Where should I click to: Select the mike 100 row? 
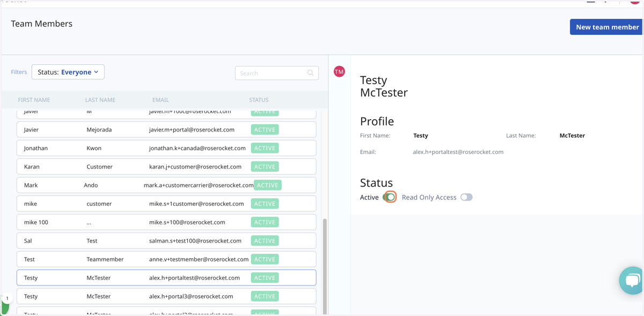[166, 222]
